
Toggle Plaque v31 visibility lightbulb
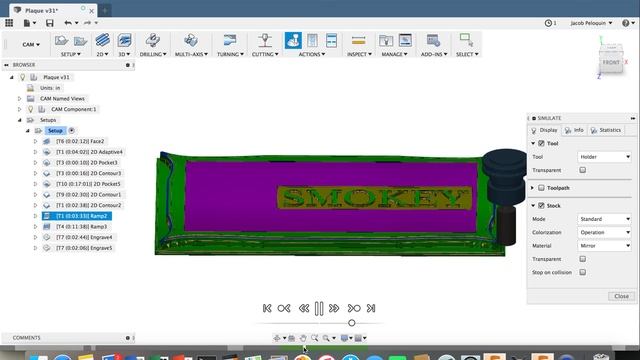pos(23,77)
